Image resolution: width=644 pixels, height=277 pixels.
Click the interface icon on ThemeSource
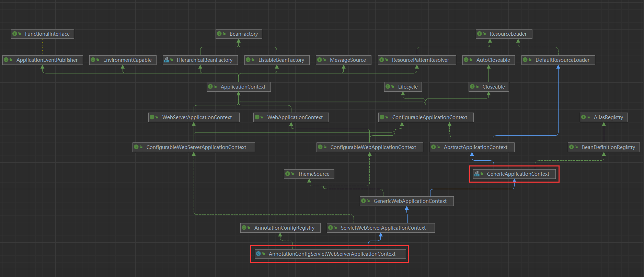[x=288, y=174]
